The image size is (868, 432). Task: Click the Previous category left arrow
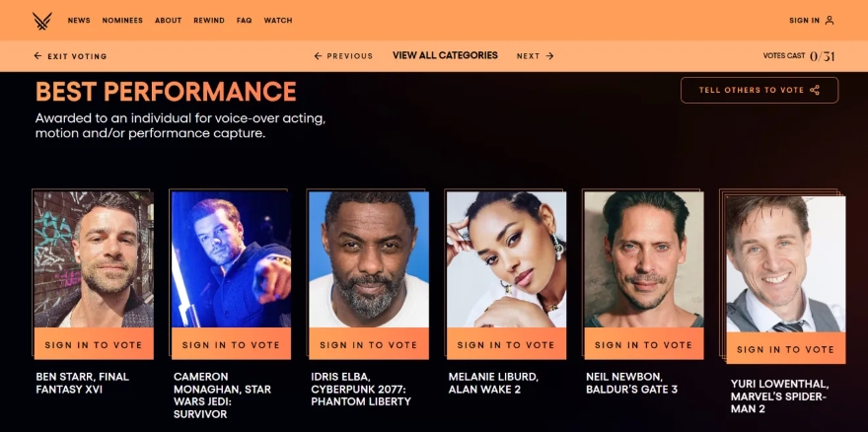(319, 56)
